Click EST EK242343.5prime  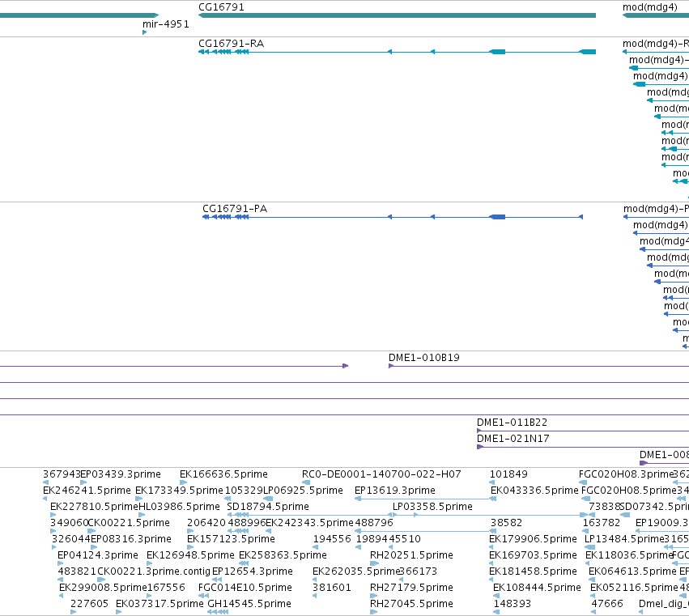tap(310, 523)
